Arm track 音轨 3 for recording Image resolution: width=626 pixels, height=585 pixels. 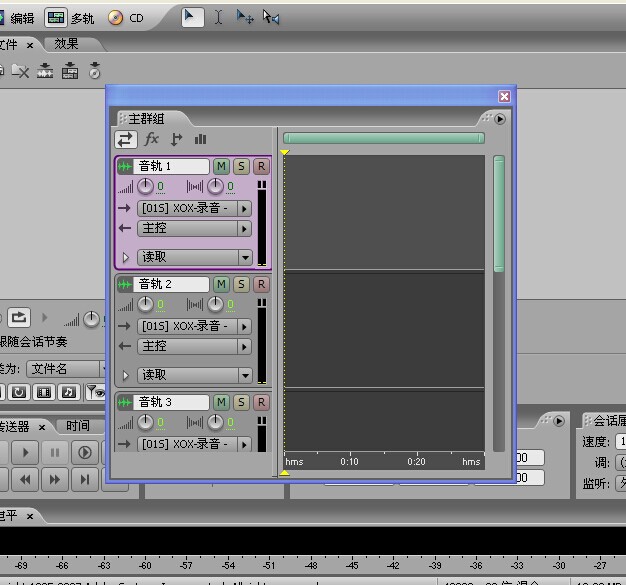(x=261, y=402)
